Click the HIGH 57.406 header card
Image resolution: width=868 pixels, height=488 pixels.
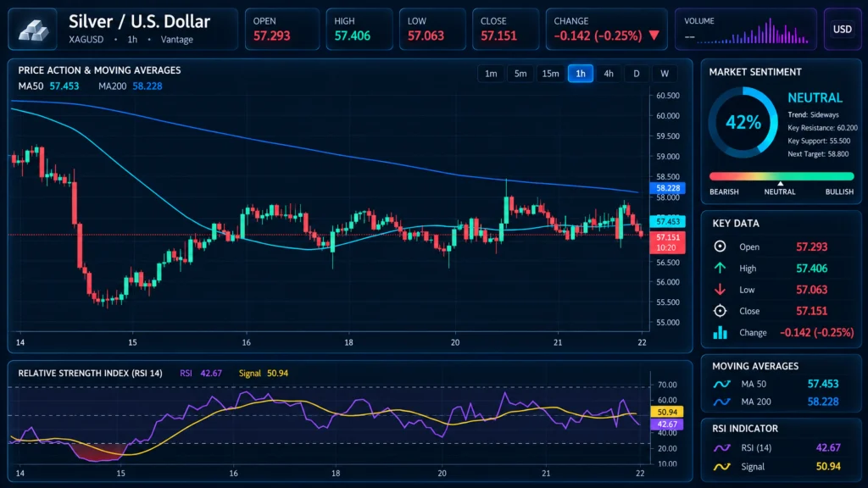point(359,30)
